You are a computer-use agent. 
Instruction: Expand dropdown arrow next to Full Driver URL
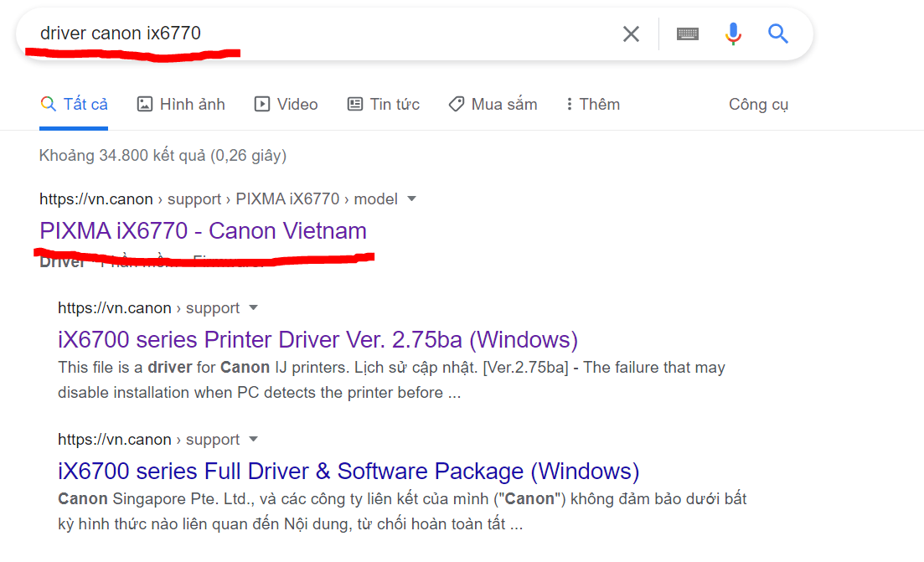[254, 440]
